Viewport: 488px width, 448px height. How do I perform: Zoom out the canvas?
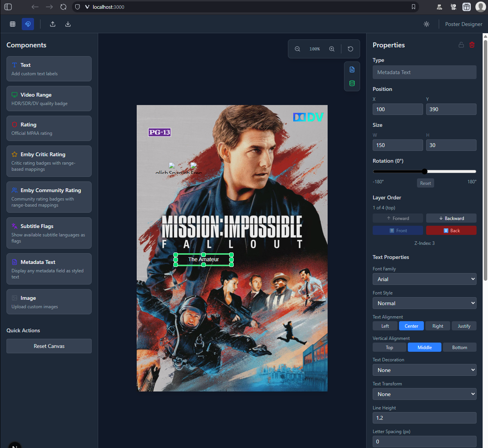pos(297,49)
